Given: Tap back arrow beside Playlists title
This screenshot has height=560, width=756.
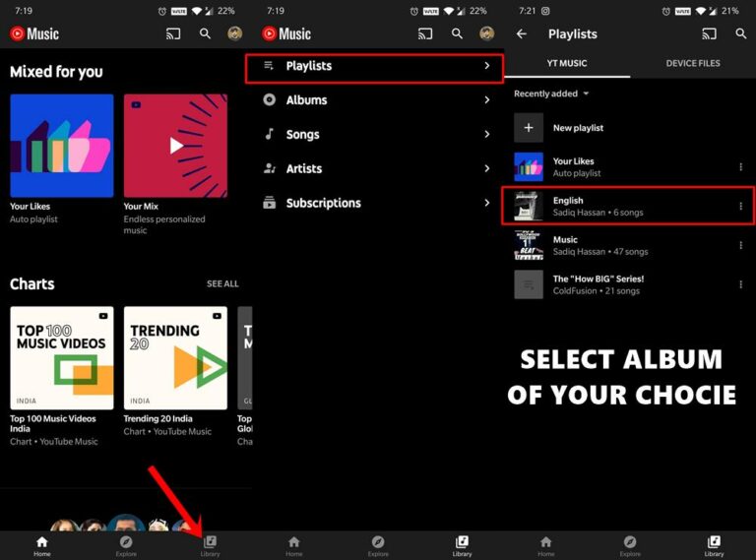Looking at the screenshot, I should point(521,33).
